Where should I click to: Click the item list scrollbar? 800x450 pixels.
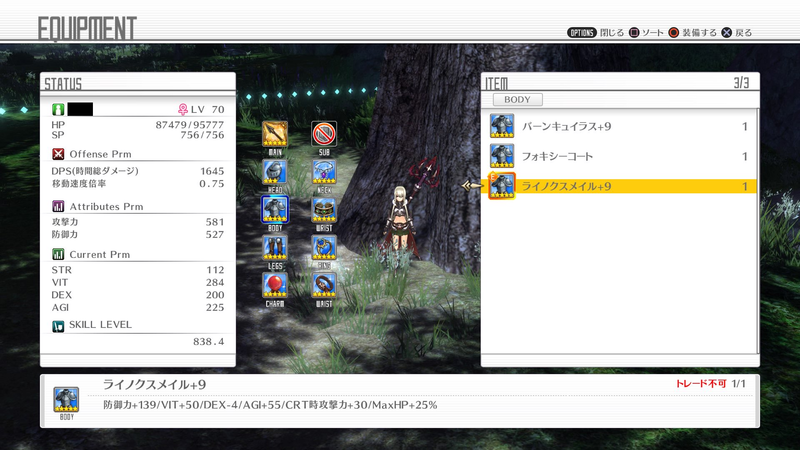758,231
